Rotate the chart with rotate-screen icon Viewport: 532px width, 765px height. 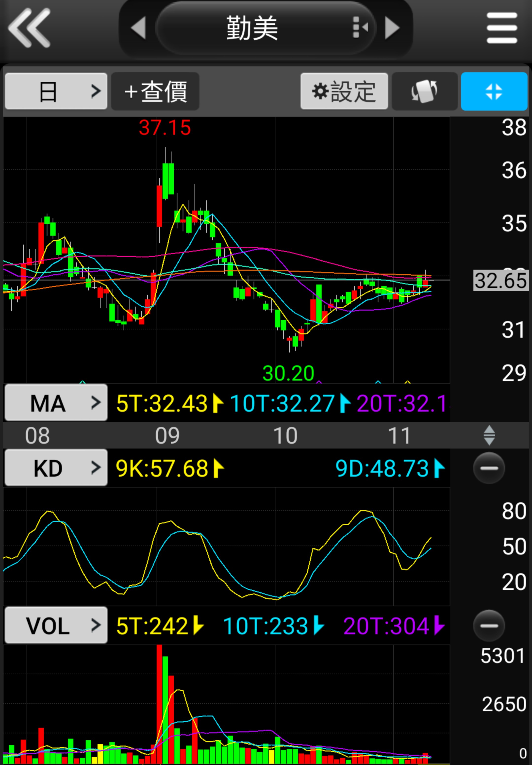coord(424,91)
